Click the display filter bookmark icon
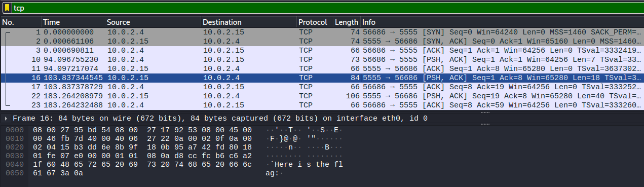The width and height of the screenshot is (644, 187). click(7, 8)
